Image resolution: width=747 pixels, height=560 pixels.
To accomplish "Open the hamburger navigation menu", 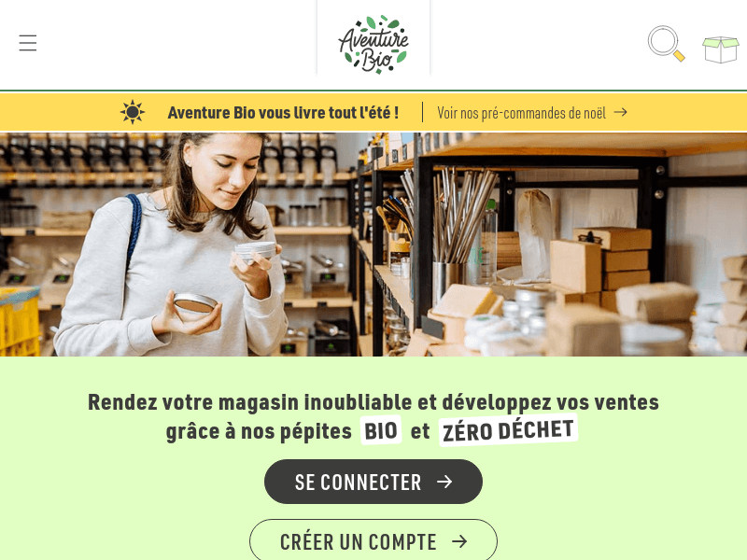I will (x=28, y=43).
